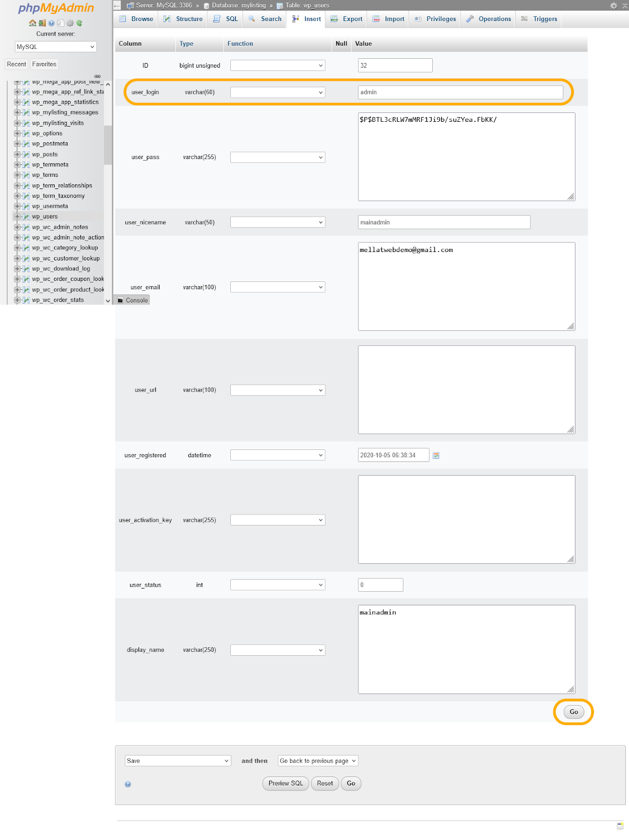The image size is (629, 840).
Task: Click table icon beside wp_mylisting_visits
Action: (x=26, y=123)
